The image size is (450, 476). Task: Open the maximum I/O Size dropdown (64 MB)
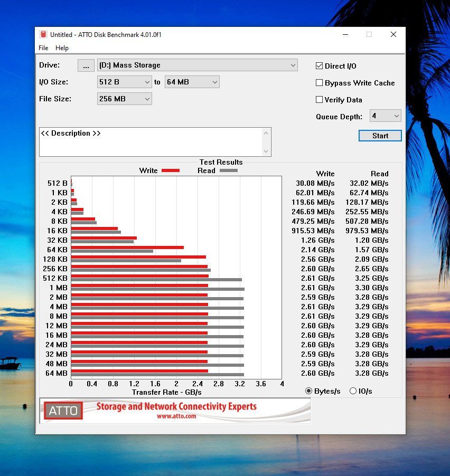coord(192,82)
